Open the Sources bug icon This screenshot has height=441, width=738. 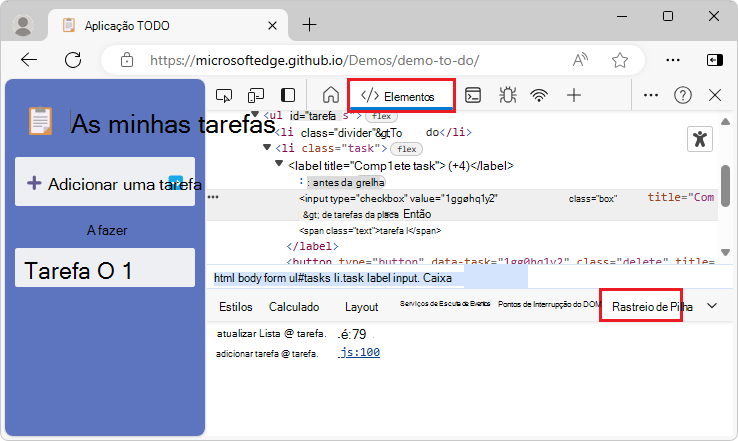pos(507,95)
